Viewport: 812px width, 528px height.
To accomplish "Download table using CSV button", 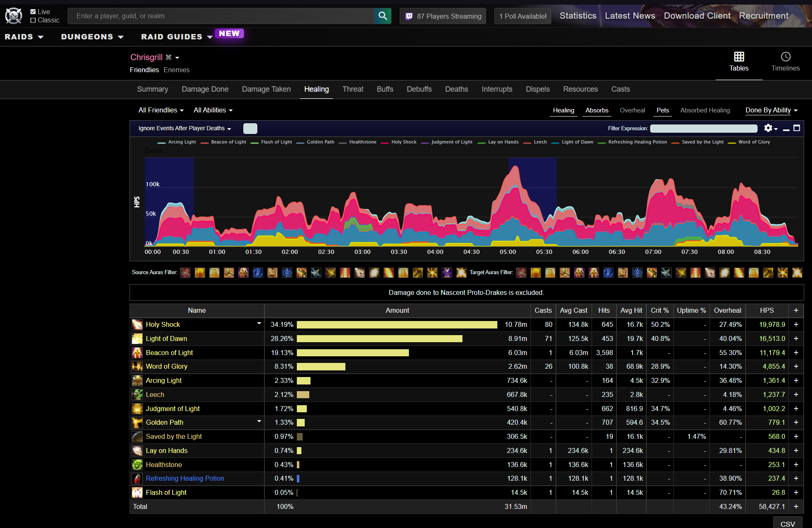I will click(788, 523).
